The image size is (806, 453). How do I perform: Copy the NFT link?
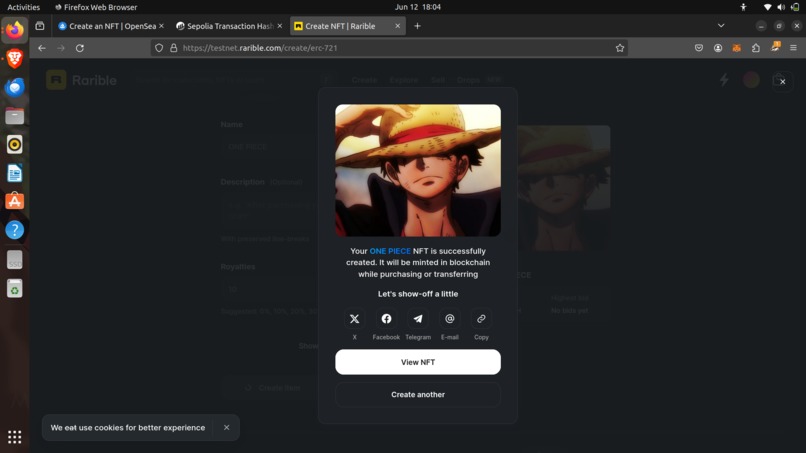tap(481, 319)
